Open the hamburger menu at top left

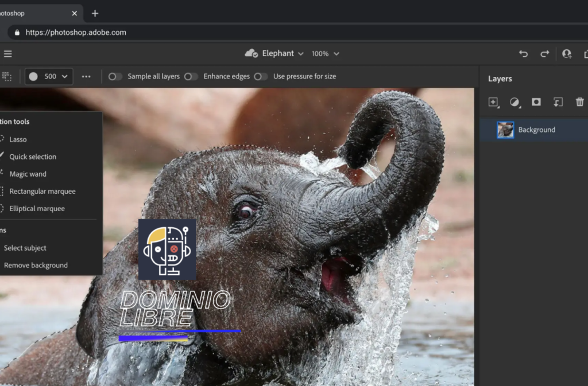coord(7,53)
